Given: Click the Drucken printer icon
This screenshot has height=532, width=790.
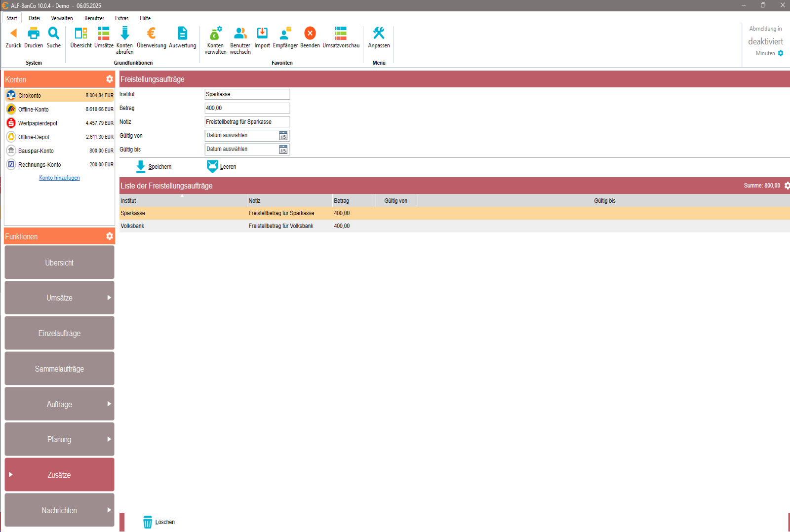Looking at the screenshot, I should pyautogui.click(x=34, y=33).
